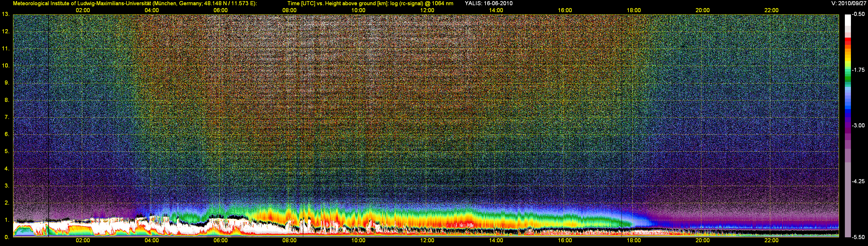Click the 08:00 label on the bottom time axis
868x246 pixels.
289,241
